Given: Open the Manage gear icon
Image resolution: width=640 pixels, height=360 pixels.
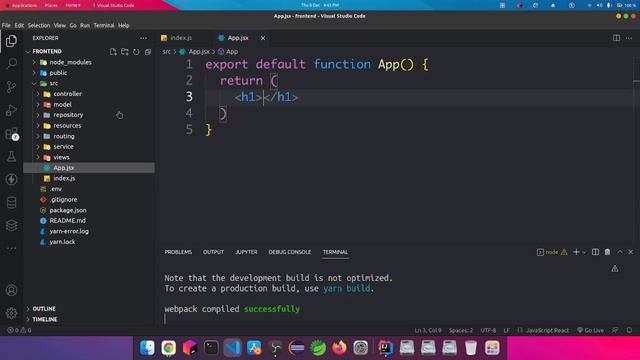Looking at the screenshot, I should click(x=11, y=313).
